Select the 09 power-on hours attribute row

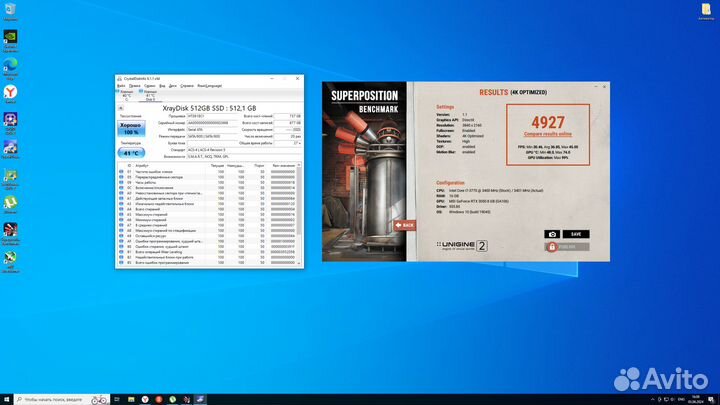point(207,182)
